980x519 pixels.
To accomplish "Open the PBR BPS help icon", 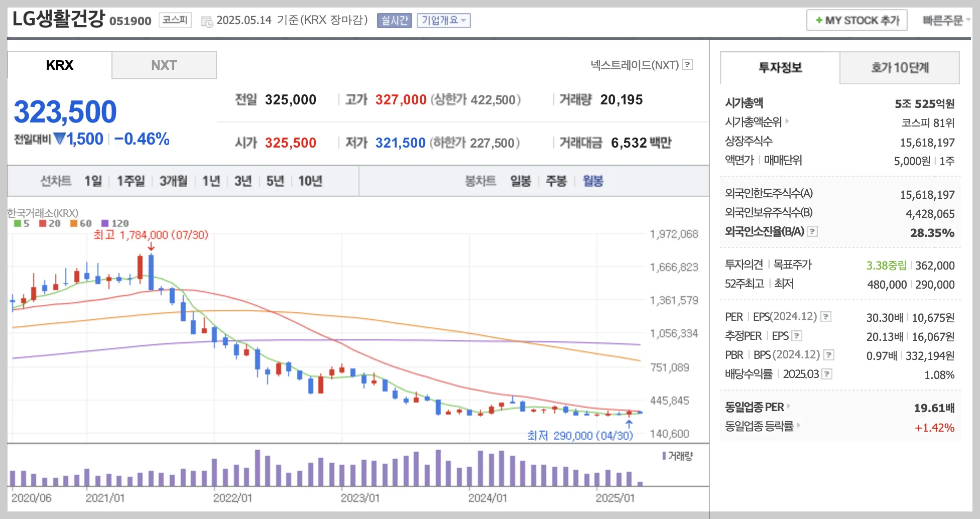I will click(x=829, y=355).
